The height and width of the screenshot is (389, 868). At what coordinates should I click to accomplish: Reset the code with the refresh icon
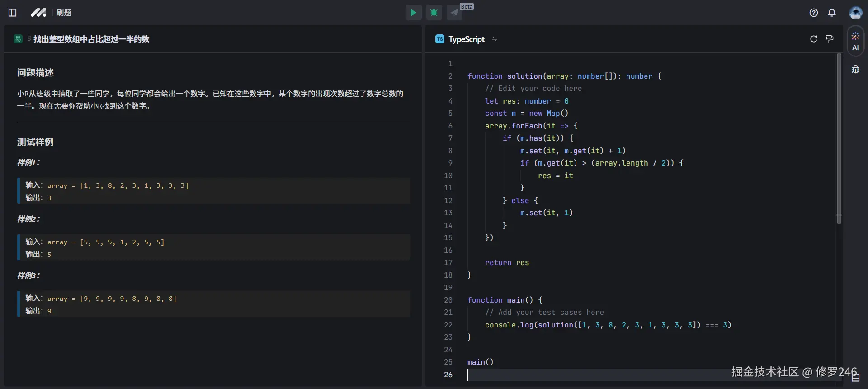[813, 39]
